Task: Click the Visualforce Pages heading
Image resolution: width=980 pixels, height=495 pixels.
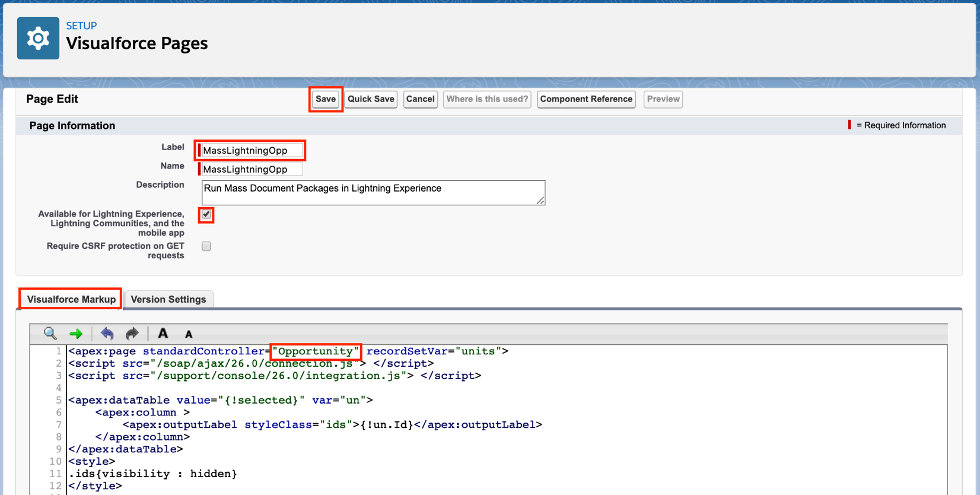Action: coord(137,43)
